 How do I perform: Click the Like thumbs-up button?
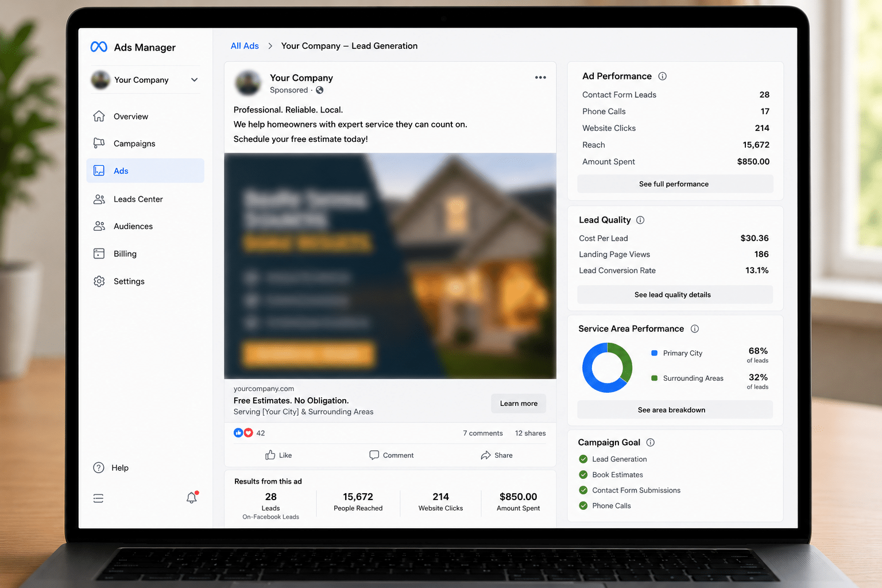[278, 455]
